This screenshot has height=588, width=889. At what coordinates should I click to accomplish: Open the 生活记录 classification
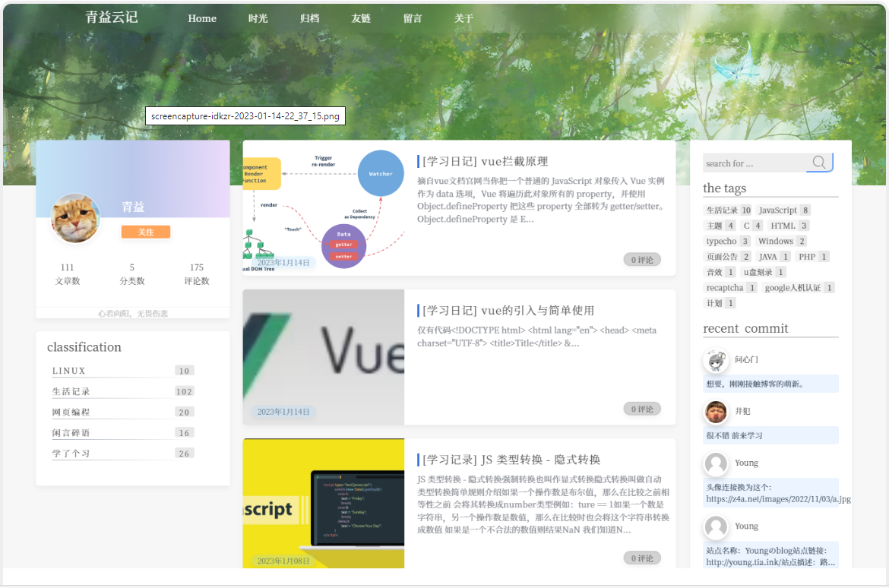pyautogui.click(x=123, y=391)
